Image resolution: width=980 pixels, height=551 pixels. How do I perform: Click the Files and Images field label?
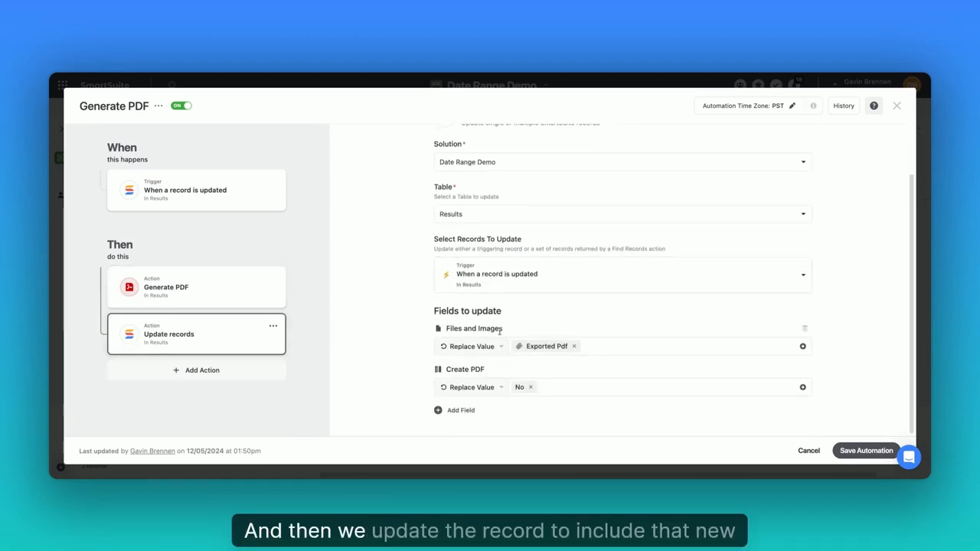click(x=474, y=328)
